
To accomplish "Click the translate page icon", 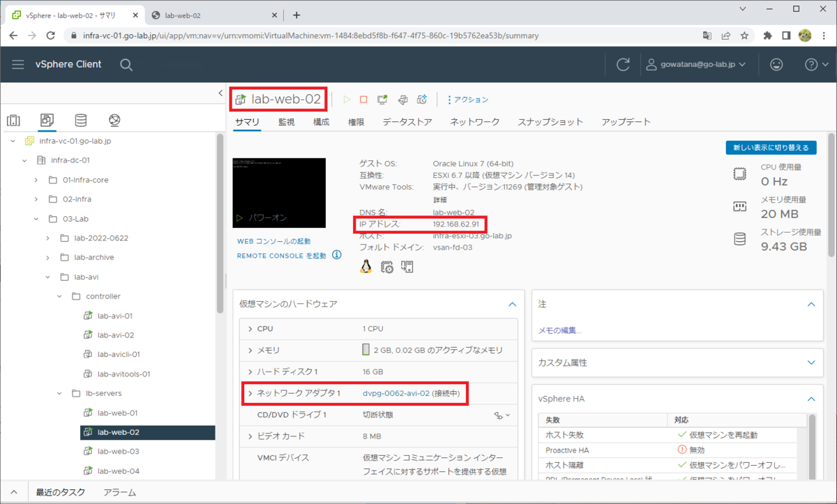I will (x=707, y=35).
